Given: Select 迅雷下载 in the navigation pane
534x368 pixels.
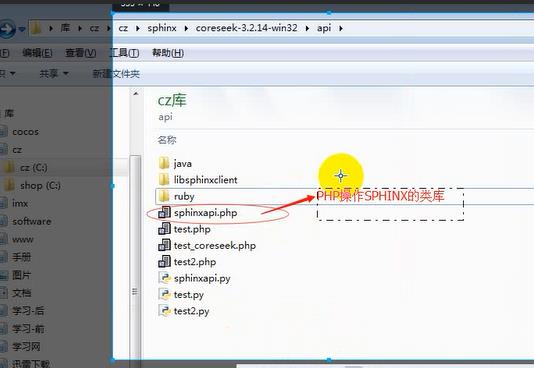Looking at the screenshot, I should [31, 364].
